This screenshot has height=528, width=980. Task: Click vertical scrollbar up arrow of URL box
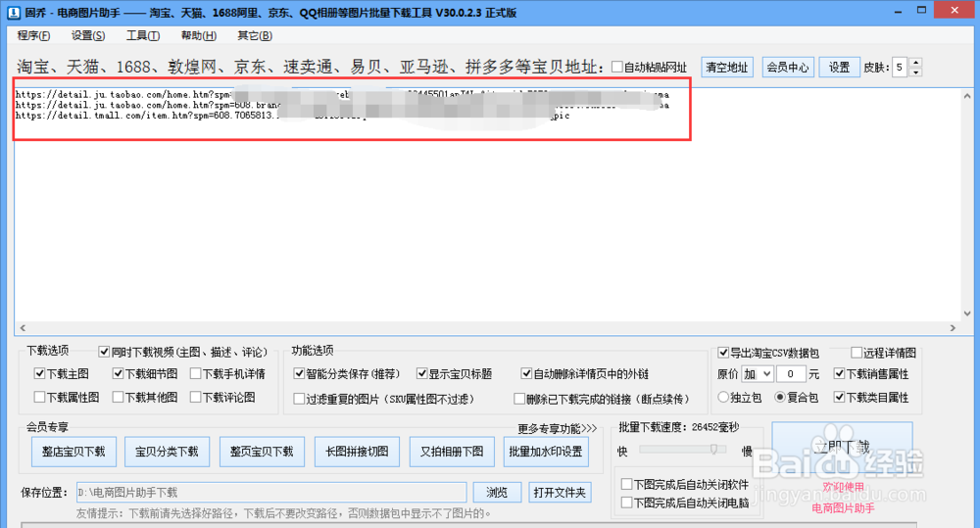(x=967, y=96)
